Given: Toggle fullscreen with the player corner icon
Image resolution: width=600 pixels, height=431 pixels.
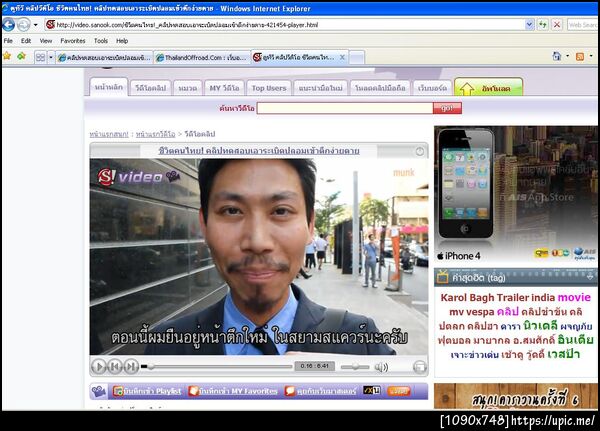Looking at the screenshot, I should pos(420,367).
